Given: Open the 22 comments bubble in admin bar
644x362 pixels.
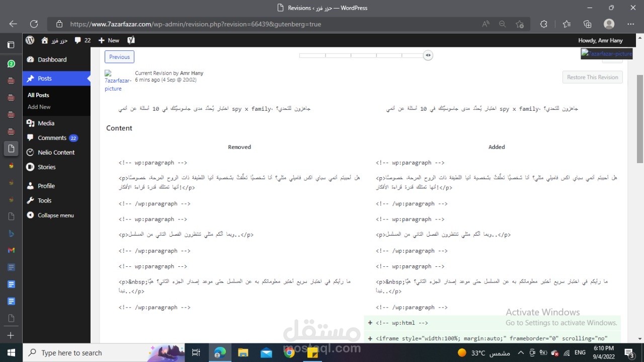Looking at the screenshot, I should [x=83, y=40].
